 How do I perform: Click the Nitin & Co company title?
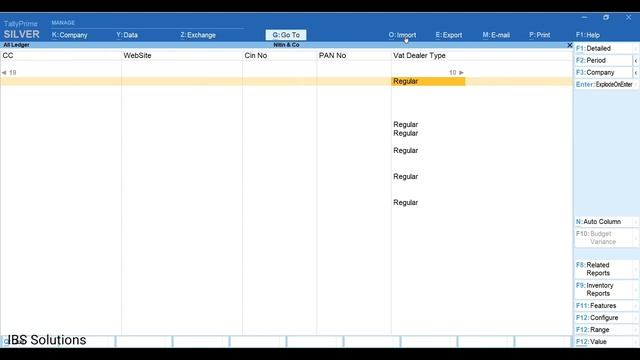pos(286,45)
